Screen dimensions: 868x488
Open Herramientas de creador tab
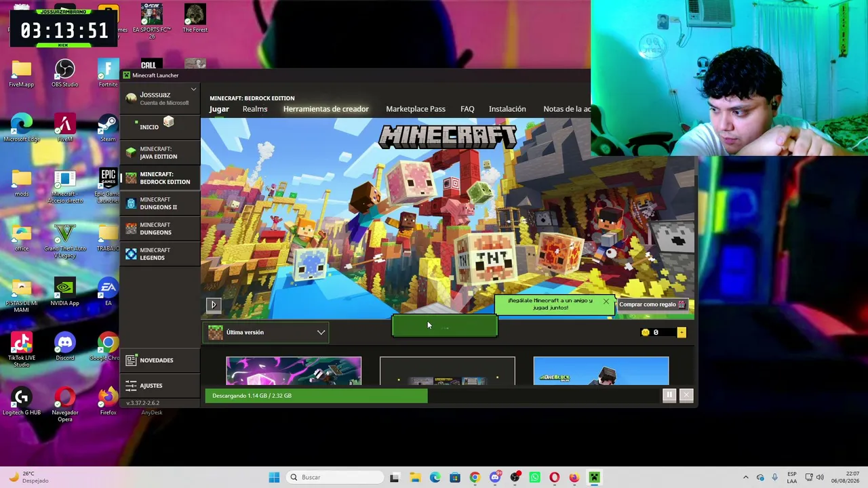(326, 109)
